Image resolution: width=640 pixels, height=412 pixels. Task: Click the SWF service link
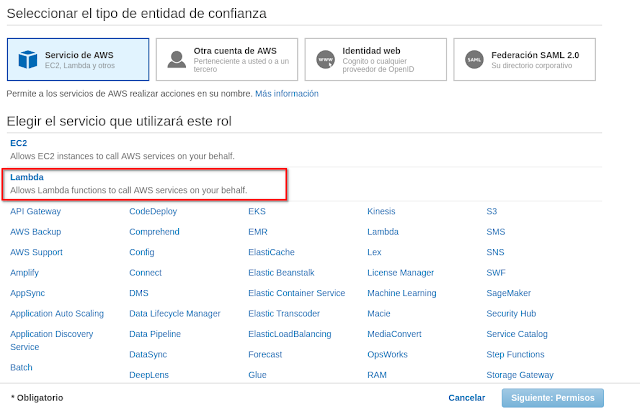pos(496,273)
